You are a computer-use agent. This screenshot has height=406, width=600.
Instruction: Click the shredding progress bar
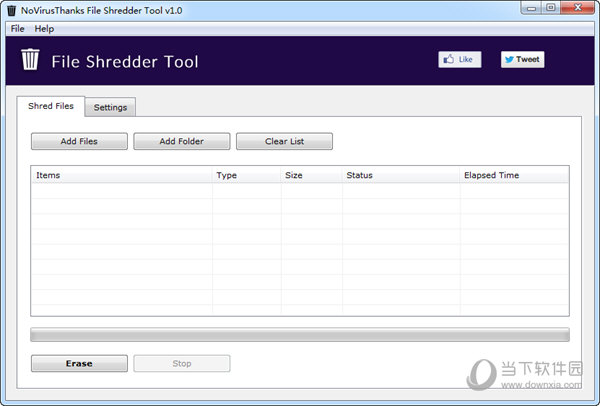tap(300, 334)
